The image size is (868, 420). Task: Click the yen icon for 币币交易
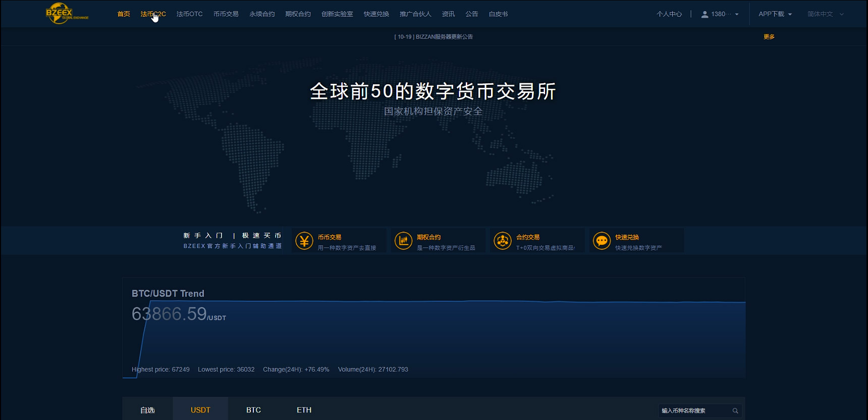(x=304, y=241)
